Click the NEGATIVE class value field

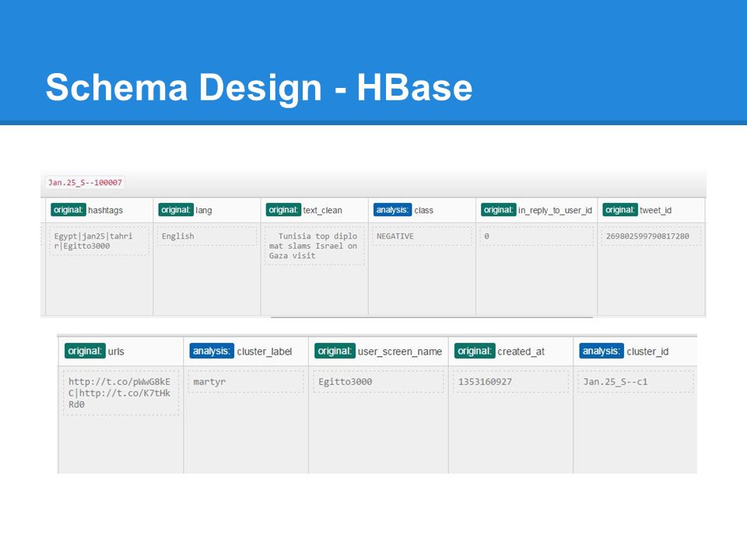pyautogui.click(x=422, y=236)
